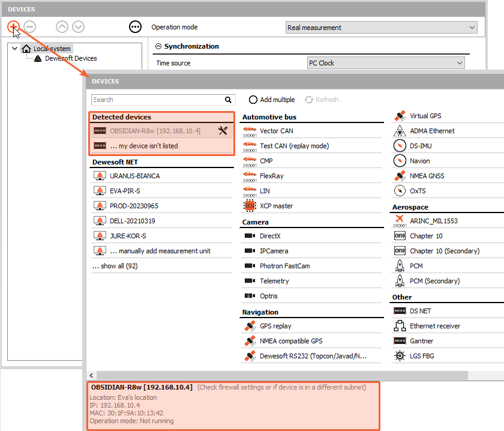Select the Navion entry

(448, 161)
